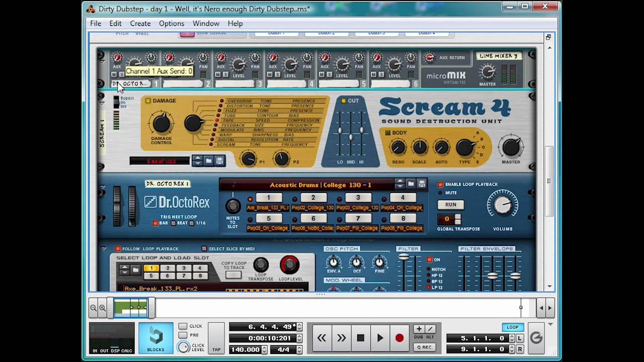Click the Scream 4 browse patch folder icon
The image size is (644, 362).
click(209, 161)
